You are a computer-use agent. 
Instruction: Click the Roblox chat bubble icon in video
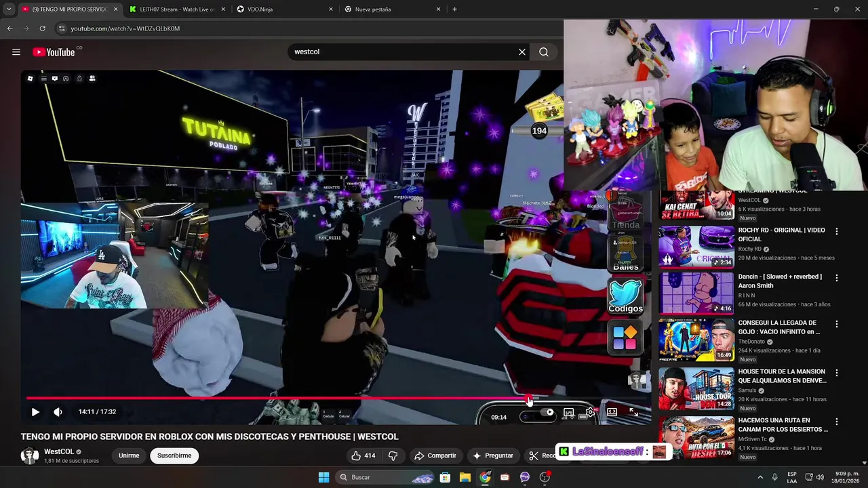point(55,79)
